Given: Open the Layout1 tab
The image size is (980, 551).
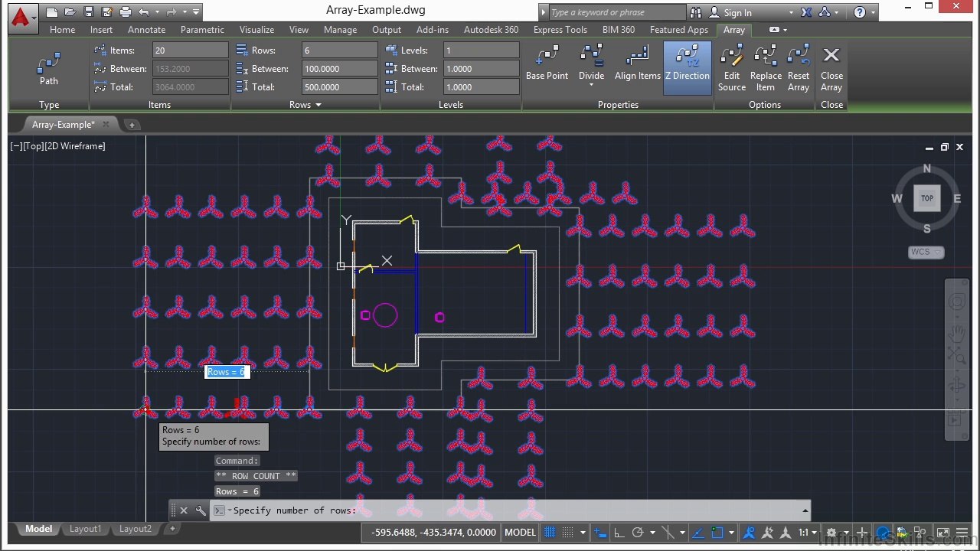Looking at the screenshot, I should click(x=85, y=529).
